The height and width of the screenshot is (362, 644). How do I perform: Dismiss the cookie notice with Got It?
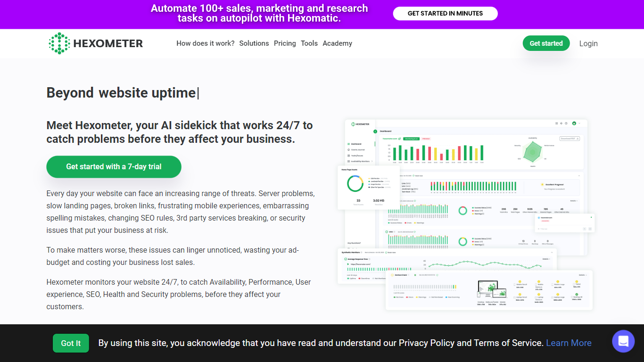(x=71, y=343)
